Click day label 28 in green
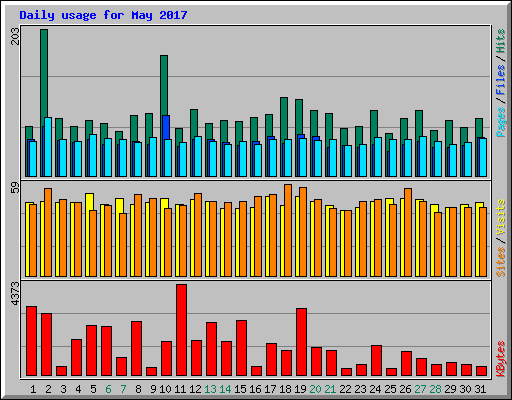512x400 pixels. tap(435, 389)
